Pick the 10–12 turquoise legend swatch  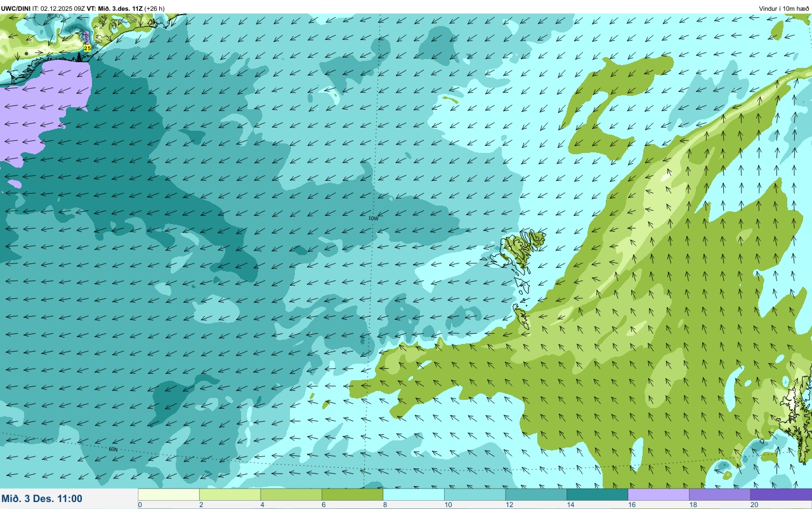click(x=475, y=494)
